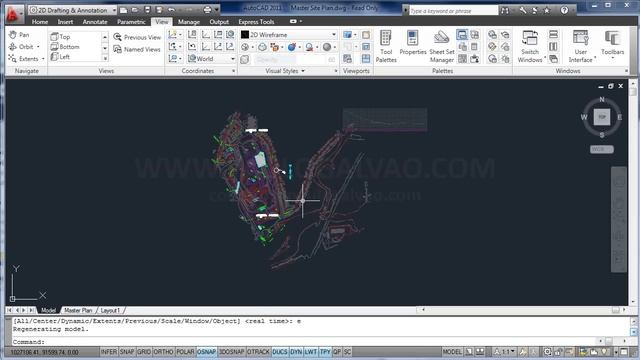
Task: Switch to the Parametric ribbon tab
Action: [x=131, y=22]
